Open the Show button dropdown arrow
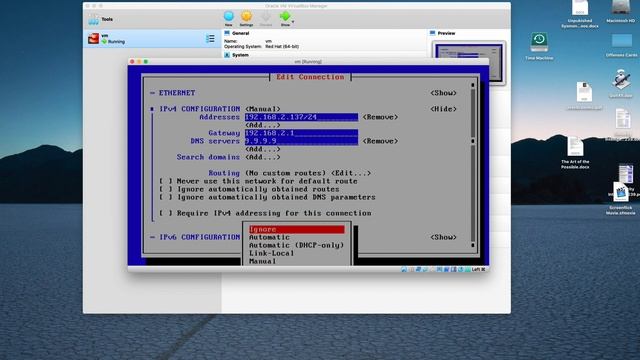The height and width of the screenshot is (360, 640). (x=293, y=22)
